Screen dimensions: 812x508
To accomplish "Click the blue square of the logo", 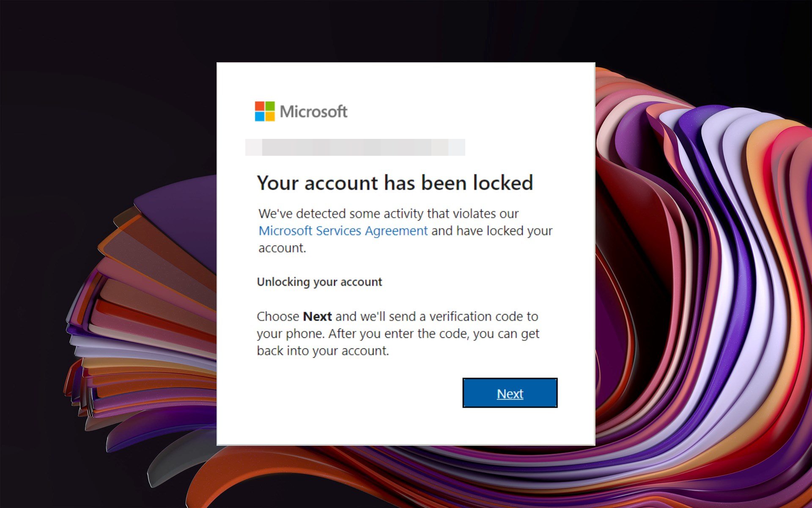I will [x=260, y=116].
